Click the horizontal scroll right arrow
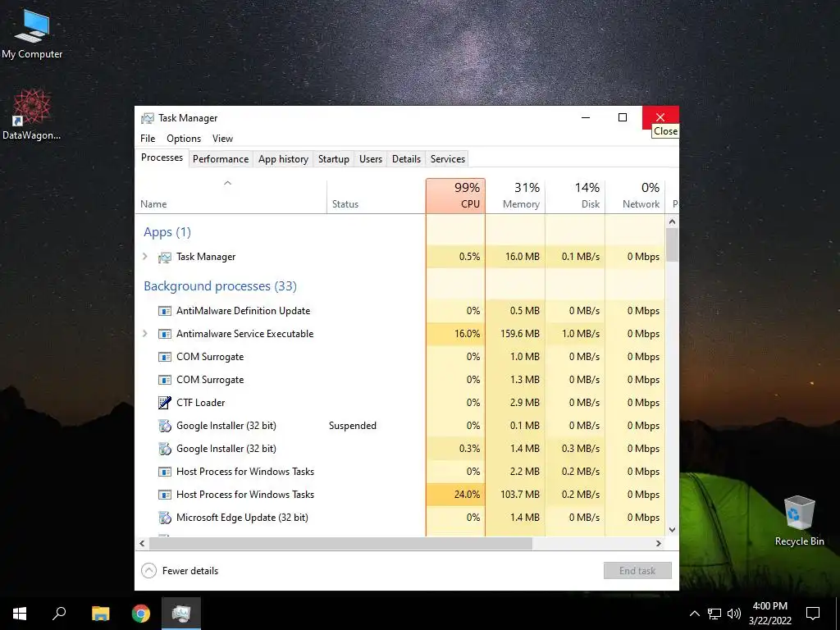 pyautogui.click(x=659, y=543)
